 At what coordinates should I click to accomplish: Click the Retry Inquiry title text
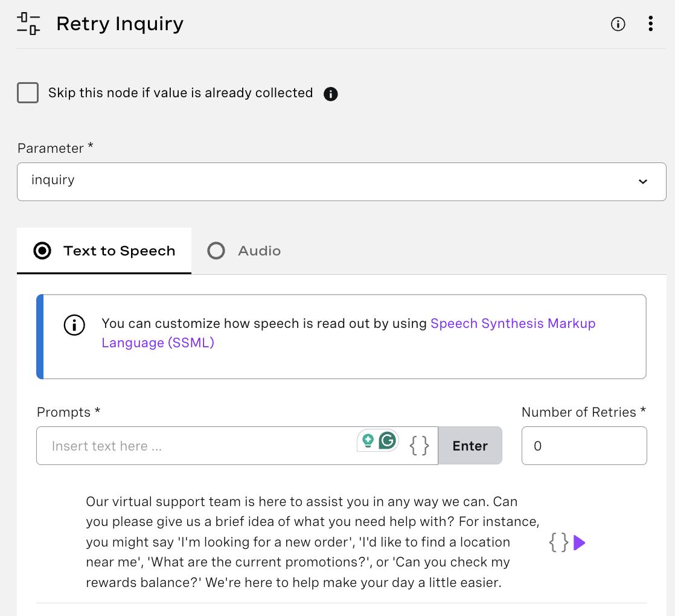[x=120, y=24]
